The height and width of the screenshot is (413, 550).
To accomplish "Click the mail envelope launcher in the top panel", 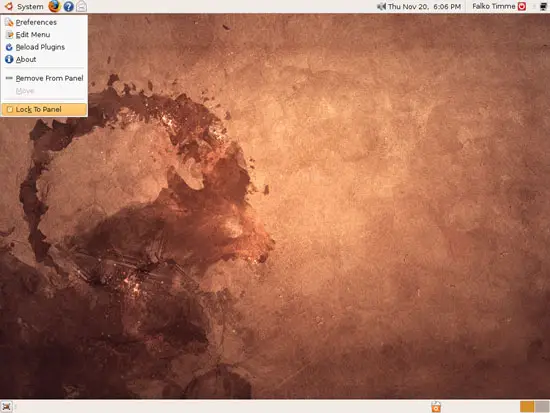I will point(81,6).
